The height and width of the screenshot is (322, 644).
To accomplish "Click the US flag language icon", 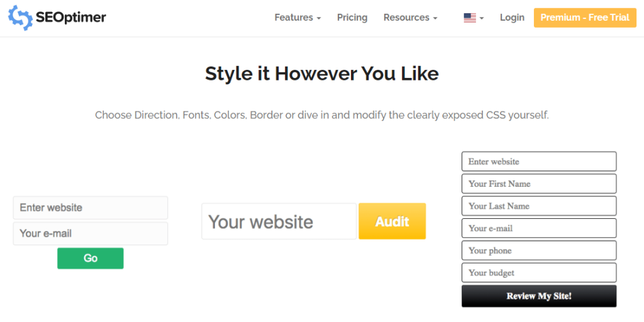I will (470, 18).
